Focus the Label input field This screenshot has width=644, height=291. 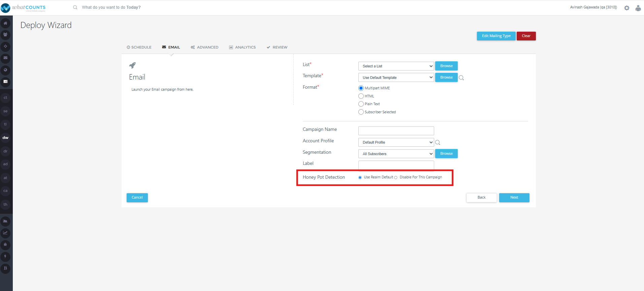[396, 165]
